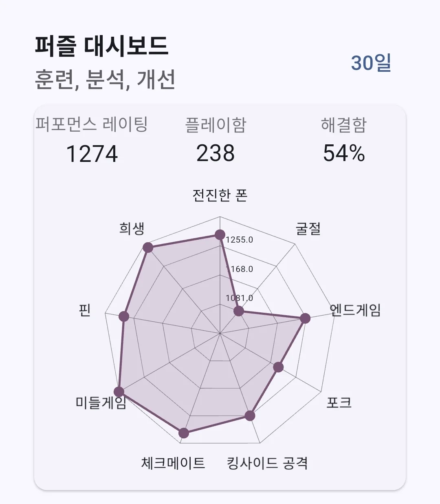Tap the 전진한 폰 axis label
The height and width of the screenshot is (504, 440).
click(220, 195)
